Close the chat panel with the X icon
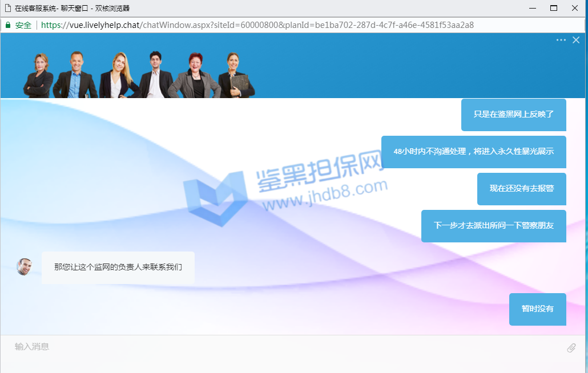 click(576, 40)
